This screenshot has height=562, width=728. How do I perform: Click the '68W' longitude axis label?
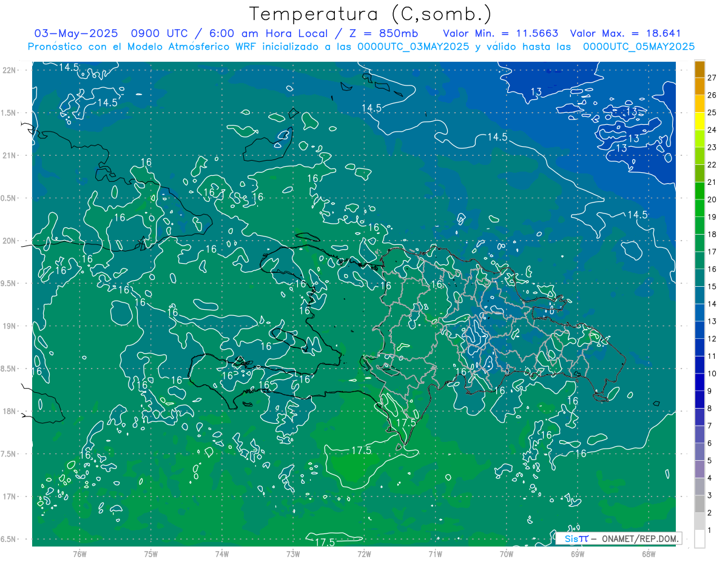[x=649, y=554]
